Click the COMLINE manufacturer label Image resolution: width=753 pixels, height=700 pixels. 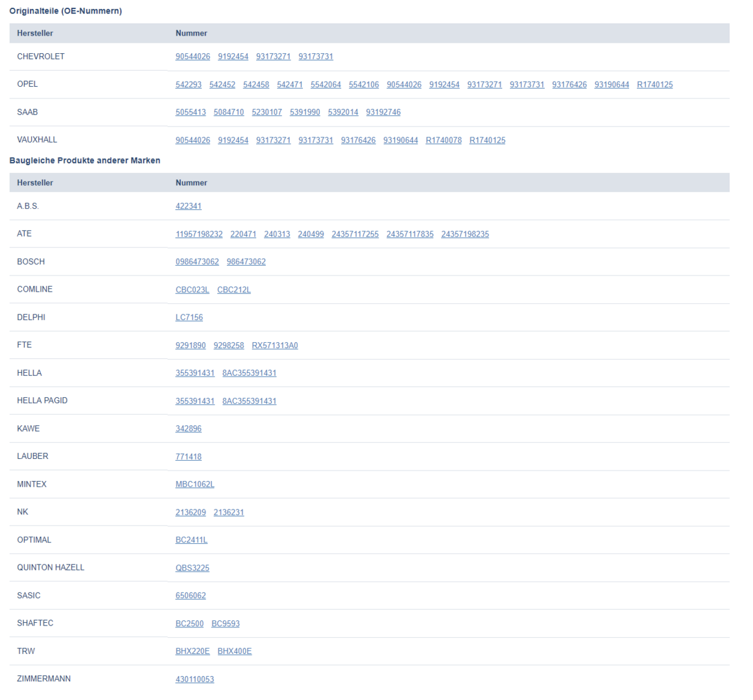[x=34, y=289]
